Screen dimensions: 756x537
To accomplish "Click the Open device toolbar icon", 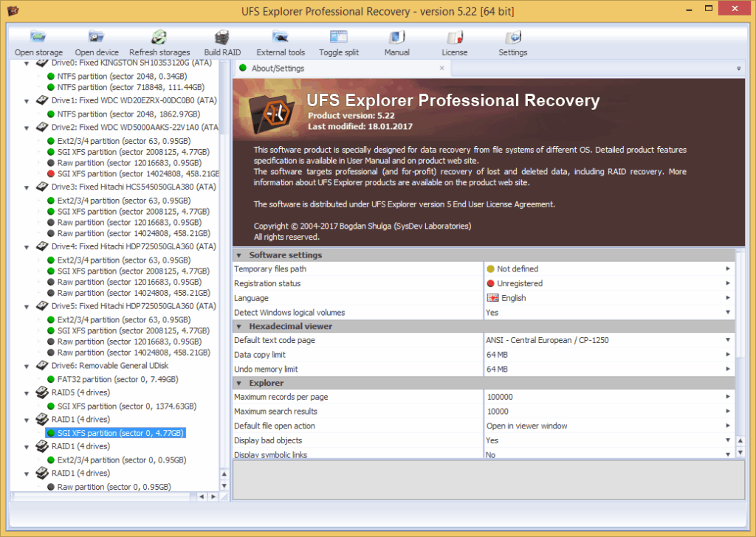I will tap(97, 37).
